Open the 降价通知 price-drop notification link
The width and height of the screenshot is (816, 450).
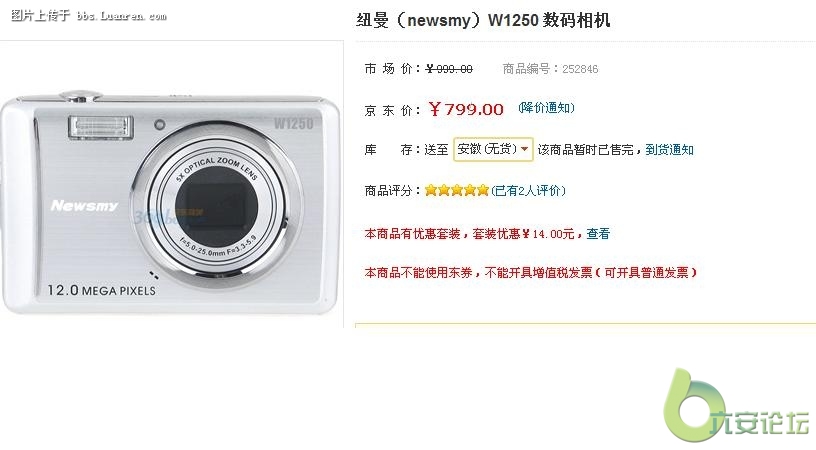pyautogui.click(x=546, y=108)
